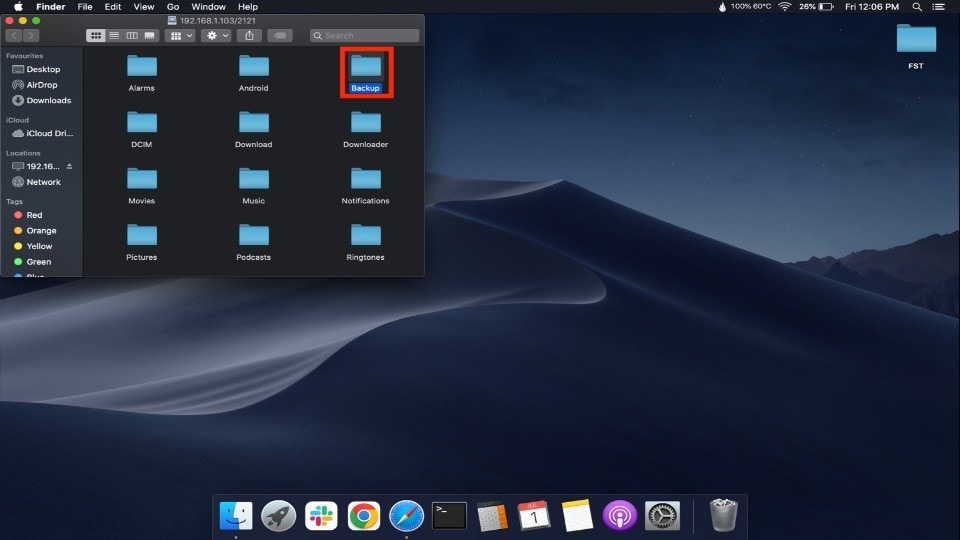960x540 pixels.
Task: Open the Apple menu
Action: pos(18,7)
